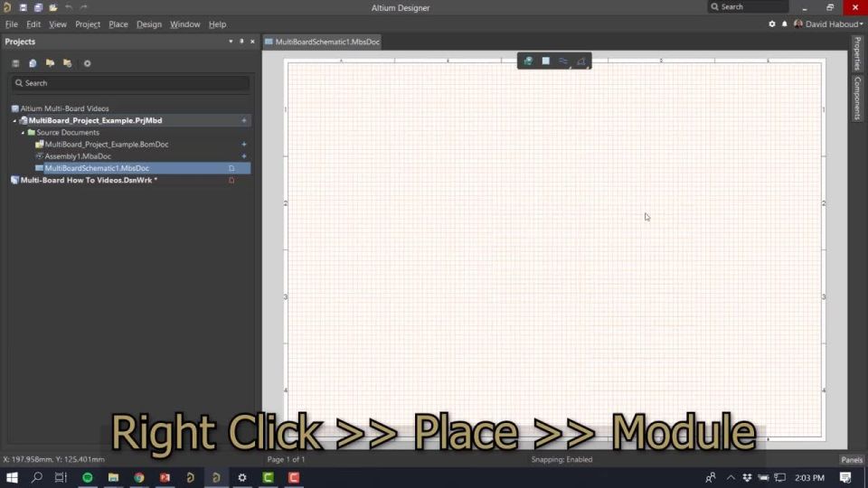Image resolution: width=868 pixels, height=488 pixels.
Task: Click the Save All icon in title bar
Action: (38, 8)
